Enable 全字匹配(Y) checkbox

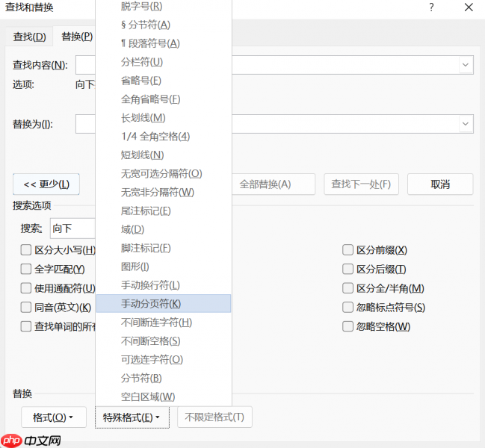click(x=26, y=269)
